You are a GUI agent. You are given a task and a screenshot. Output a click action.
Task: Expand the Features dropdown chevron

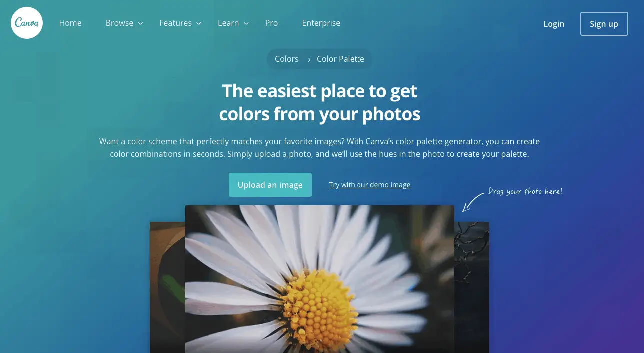point(199,23)
